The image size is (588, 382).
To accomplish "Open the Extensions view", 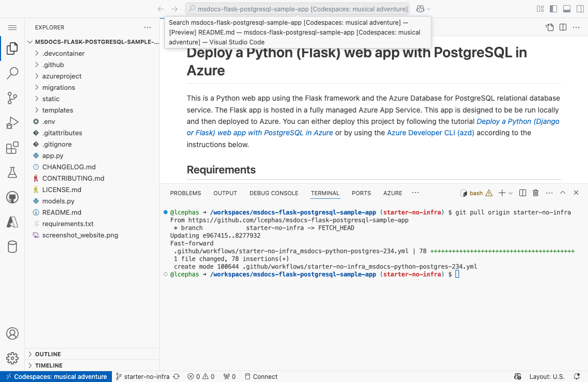I will (12, 148).
